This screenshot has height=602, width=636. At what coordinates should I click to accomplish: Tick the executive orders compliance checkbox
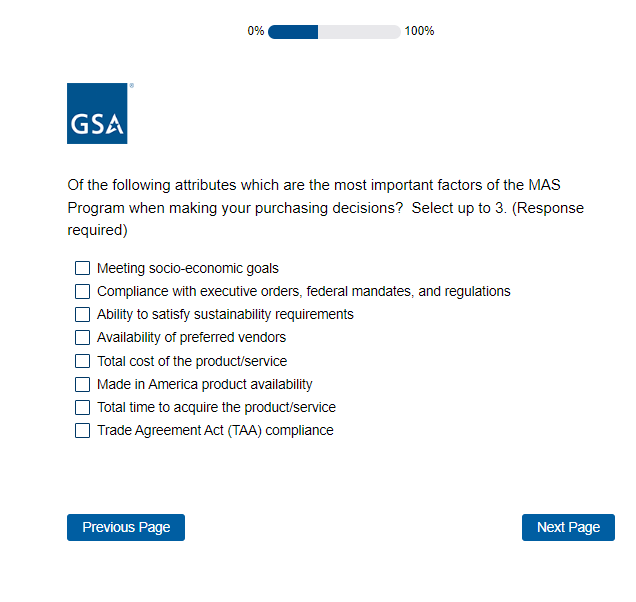(82, 291)
